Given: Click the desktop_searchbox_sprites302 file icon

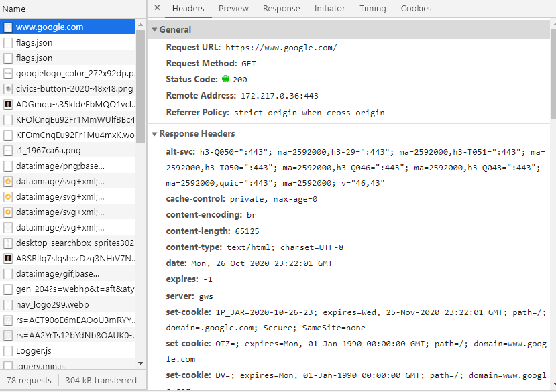Looking at the screenshot, I should point(8,243).
